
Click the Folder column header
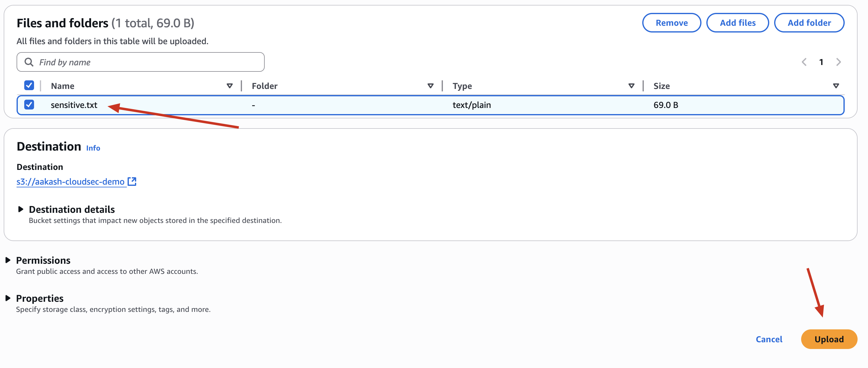click(x=264, y=86)
